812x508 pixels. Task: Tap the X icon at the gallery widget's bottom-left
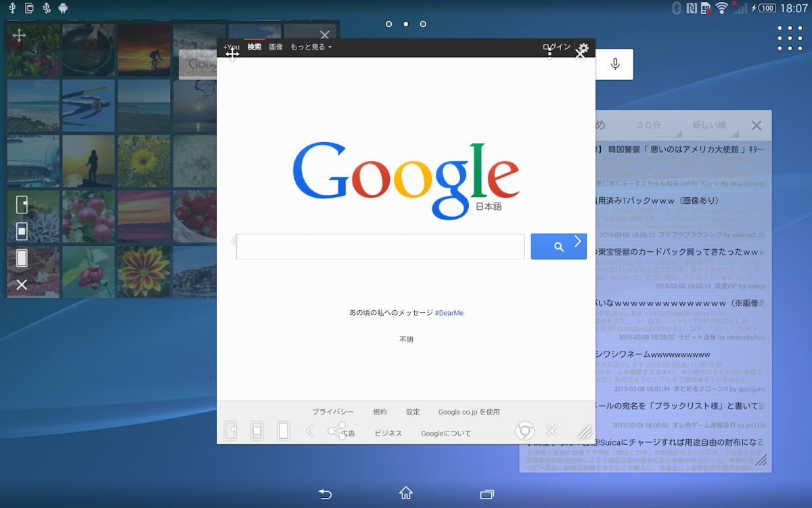pos(22,284)
